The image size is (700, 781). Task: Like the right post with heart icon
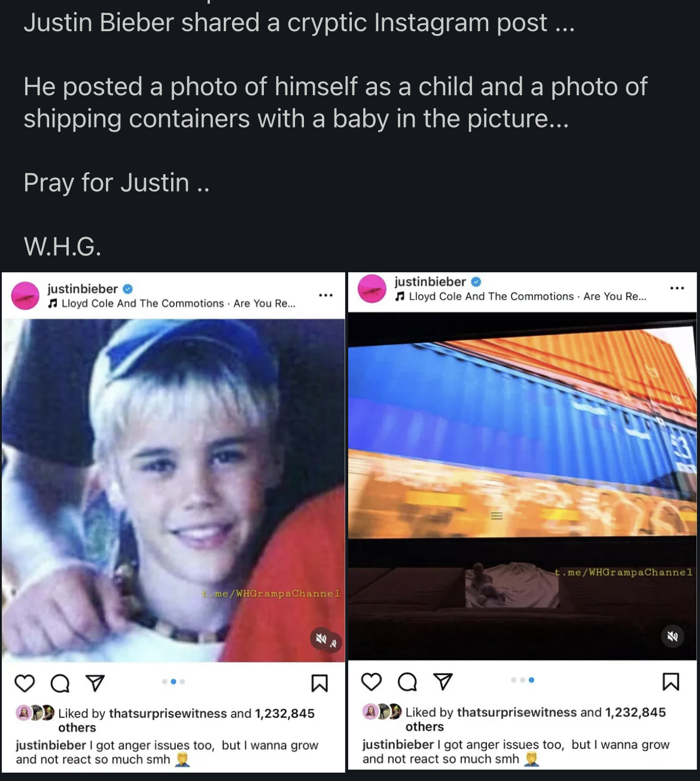click(372, 681)
